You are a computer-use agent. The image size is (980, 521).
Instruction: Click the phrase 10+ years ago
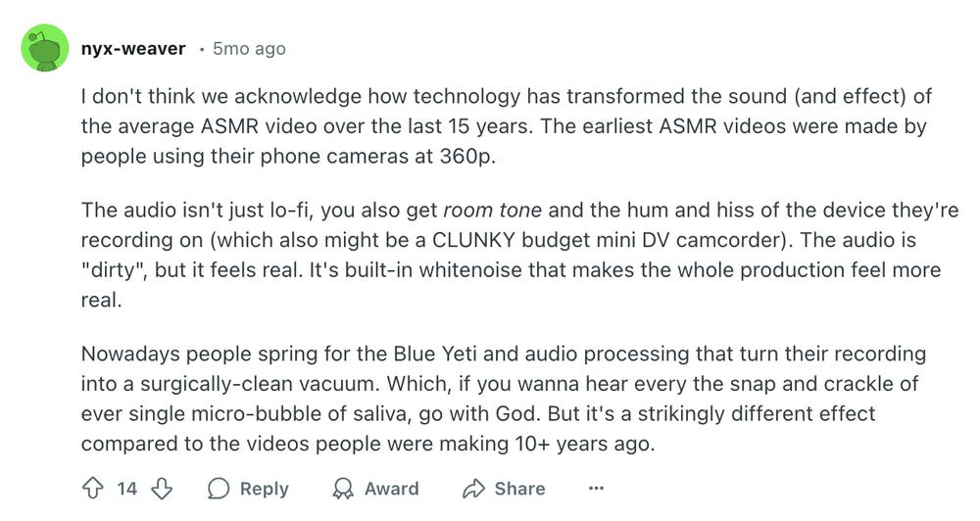coord(584,444)
